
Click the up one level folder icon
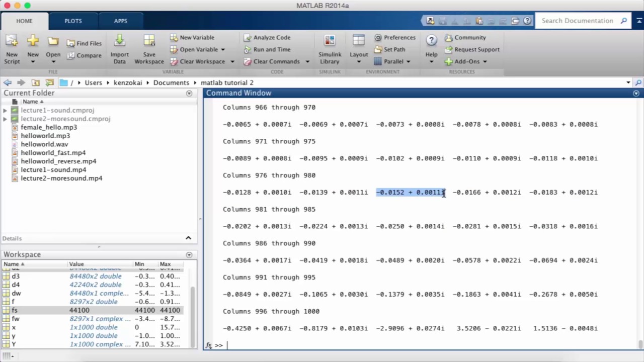tap(35, 82)
